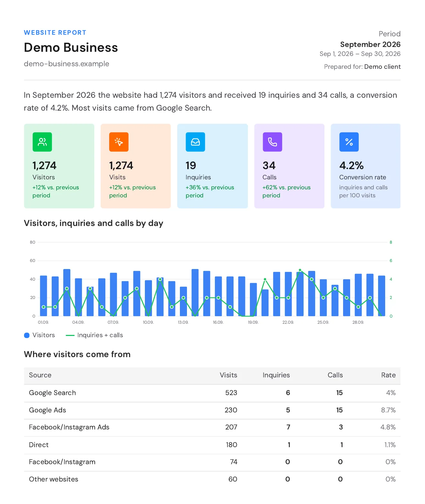The width and height of the screenshot is (425, 504).
Task: Click the 180 visits value for Direct
Action: [232, 445]
